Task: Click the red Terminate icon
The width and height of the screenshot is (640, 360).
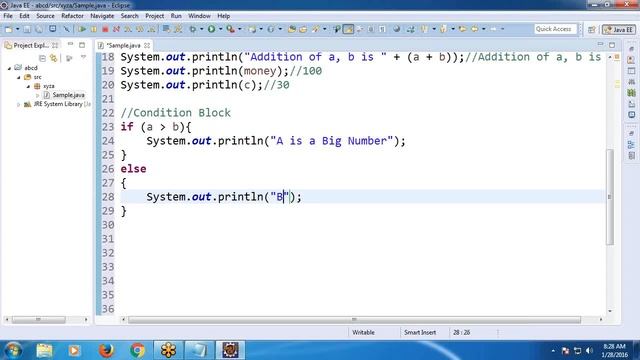Action: (x=105, y=29)
